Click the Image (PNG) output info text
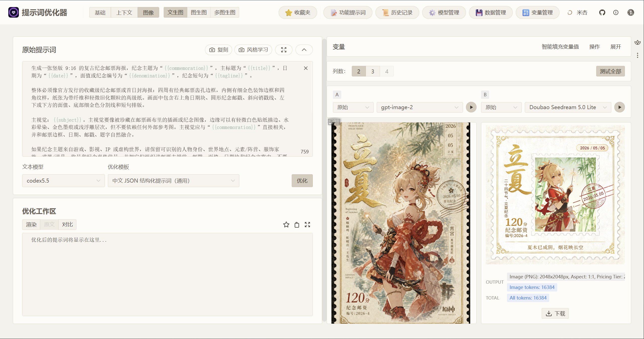The height and width of the screenshot is (339, 644). pos(566,277)
